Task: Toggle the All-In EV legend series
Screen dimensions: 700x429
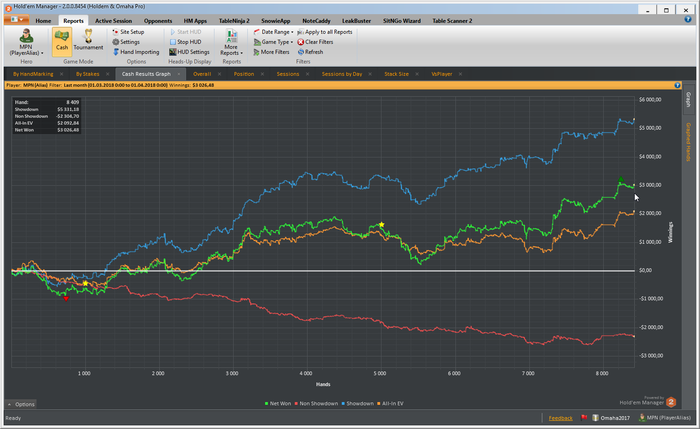Action: point(390,404)
